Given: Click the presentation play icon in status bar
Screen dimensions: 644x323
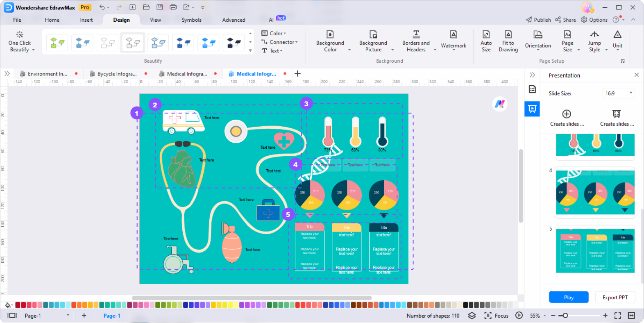Looking at the screenshot, I should (519, 316).
